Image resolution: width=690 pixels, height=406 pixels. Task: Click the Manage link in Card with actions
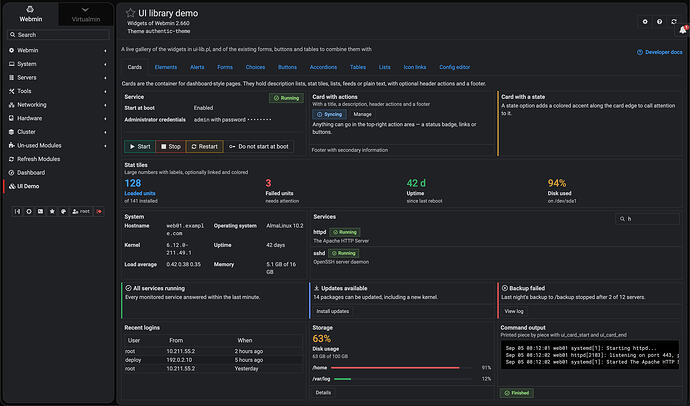[363, 114]
